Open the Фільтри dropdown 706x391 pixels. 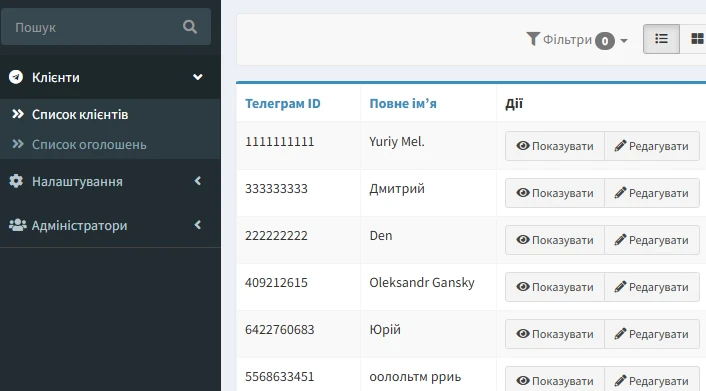pos(577,40)
